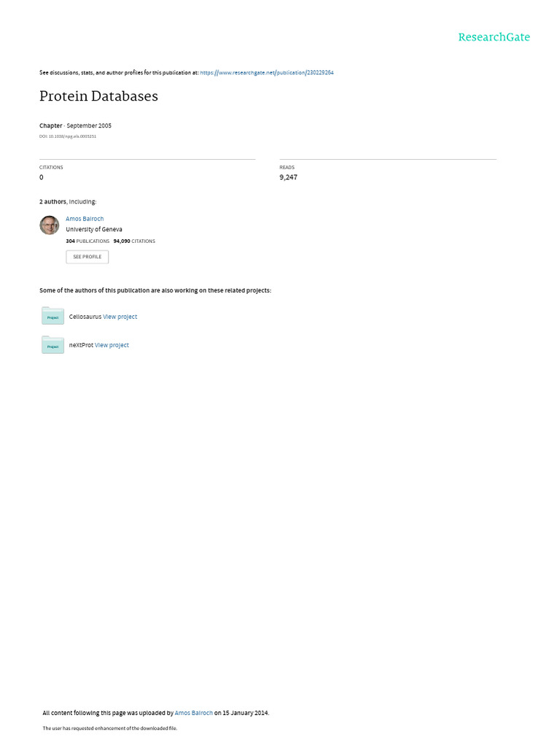
Task: Click the DOI text under Chapter
Action: pyautogui.click(x=68, y=136)
